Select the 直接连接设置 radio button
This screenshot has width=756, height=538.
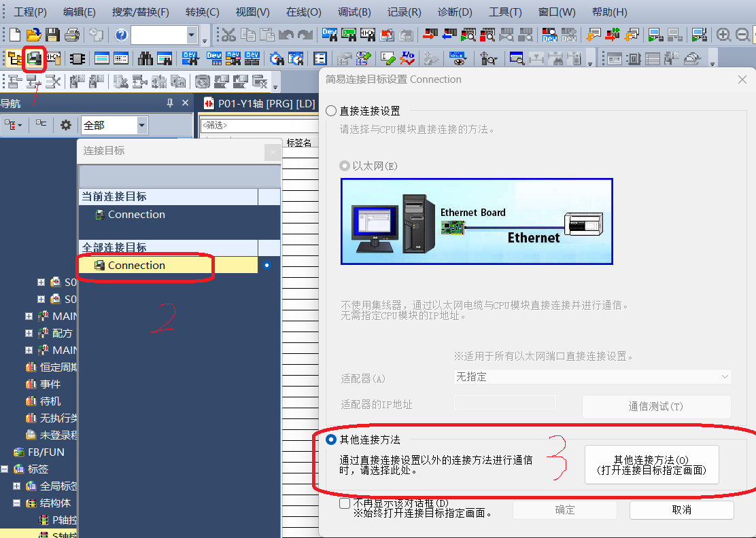point(331,111)
